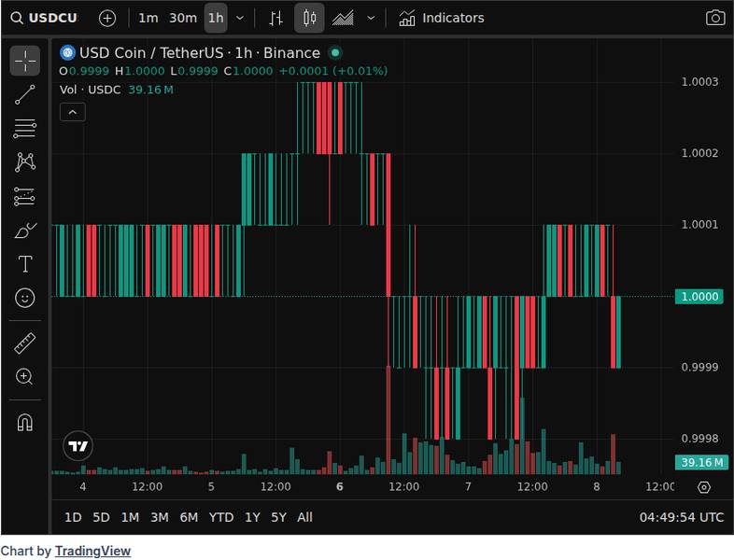Open the chart style dropdown arrow
Image resolution: width=734 pixels, height=560 pixels.
[x=371, y=19]
